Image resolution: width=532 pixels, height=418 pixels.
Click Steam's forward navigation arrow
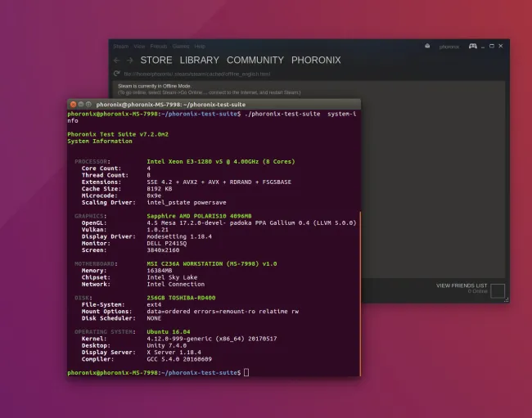click(129, 61)
